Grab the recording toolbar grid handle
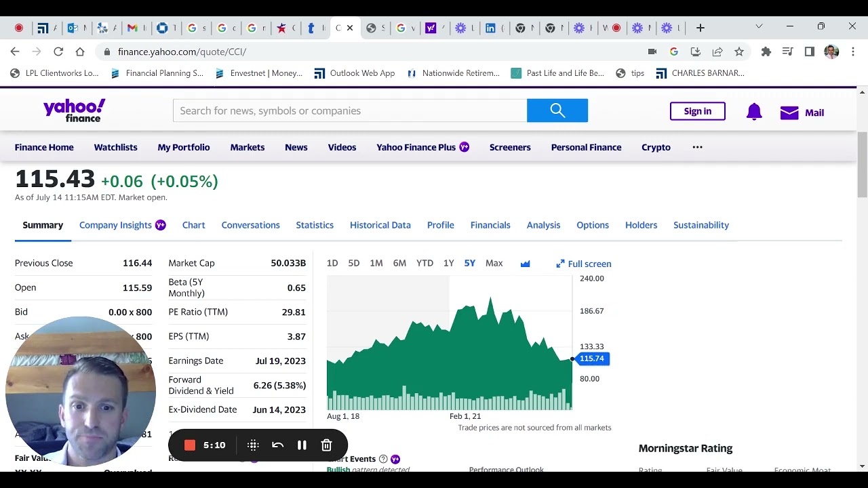 tap(253, 445)
